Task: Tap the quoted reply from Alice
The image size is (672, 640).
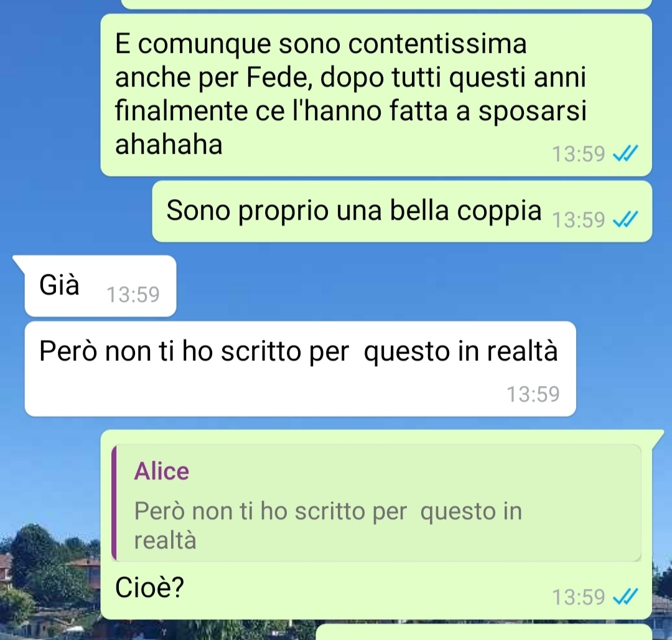Action: (376, 502)
